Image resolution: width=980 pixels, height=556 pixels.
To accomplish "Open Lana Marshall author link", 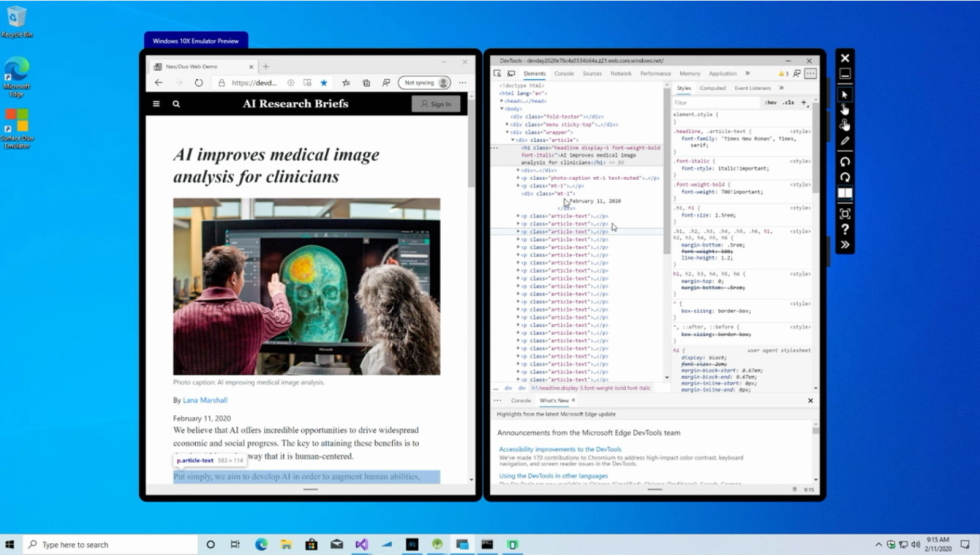I will tap(205, 400).
